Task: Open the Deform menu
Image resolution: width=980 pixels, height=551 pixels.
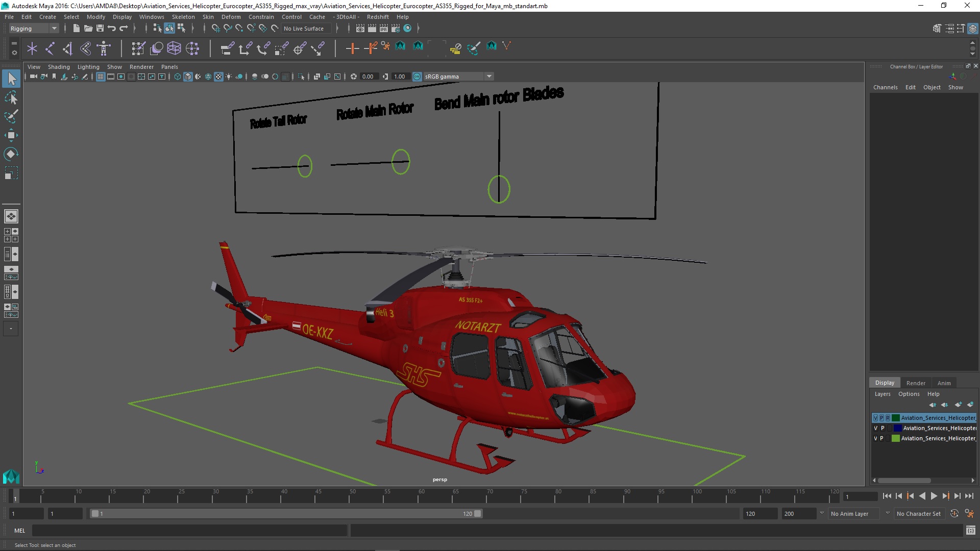Action: [x=231, y=17]
